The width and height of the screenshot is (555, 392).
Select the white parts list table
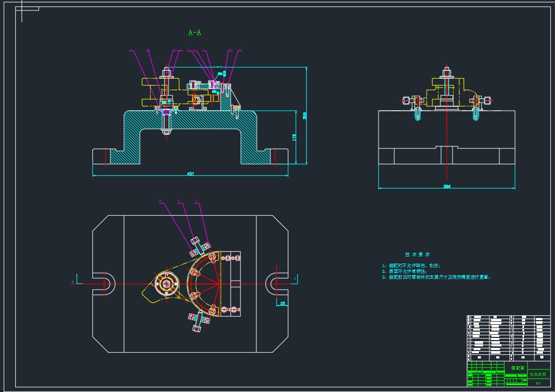(509, 338)
